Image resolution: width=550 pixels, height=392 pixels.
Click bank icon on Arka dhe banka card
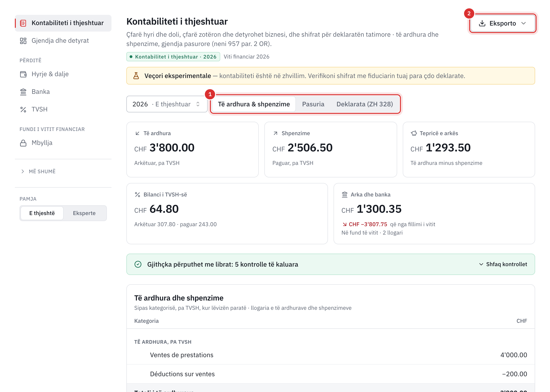click(x=344, y=195)
